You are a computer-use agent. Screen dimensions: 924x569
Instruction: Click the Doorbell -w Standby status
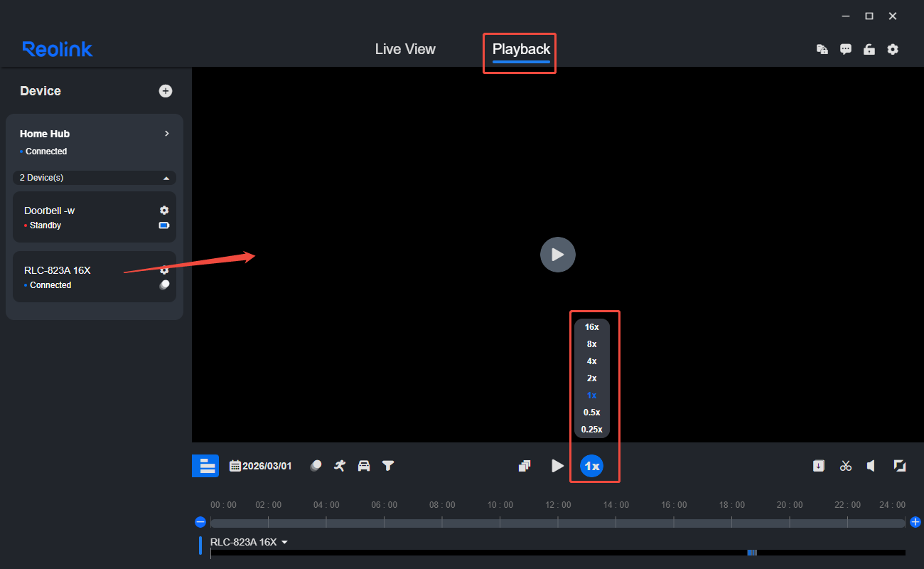[45, 225]
